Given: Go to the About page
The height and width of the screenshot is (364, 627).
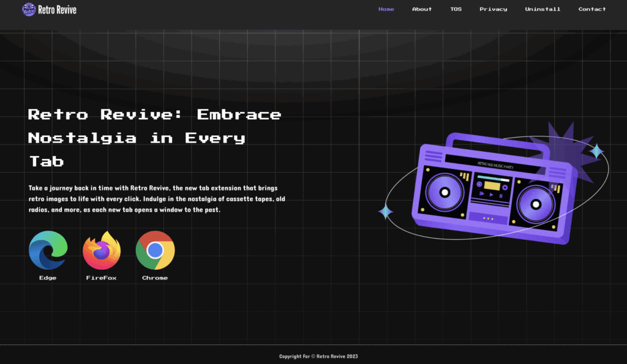Looking at the screenshot, I should point(422,9).
